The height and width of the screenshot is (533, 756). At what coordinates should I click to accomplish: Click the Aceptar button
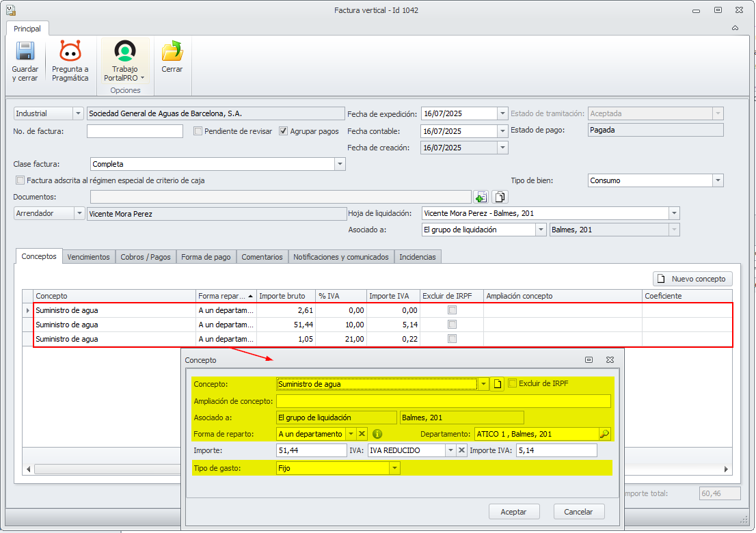pyautogui.click(x=514, y=512)
